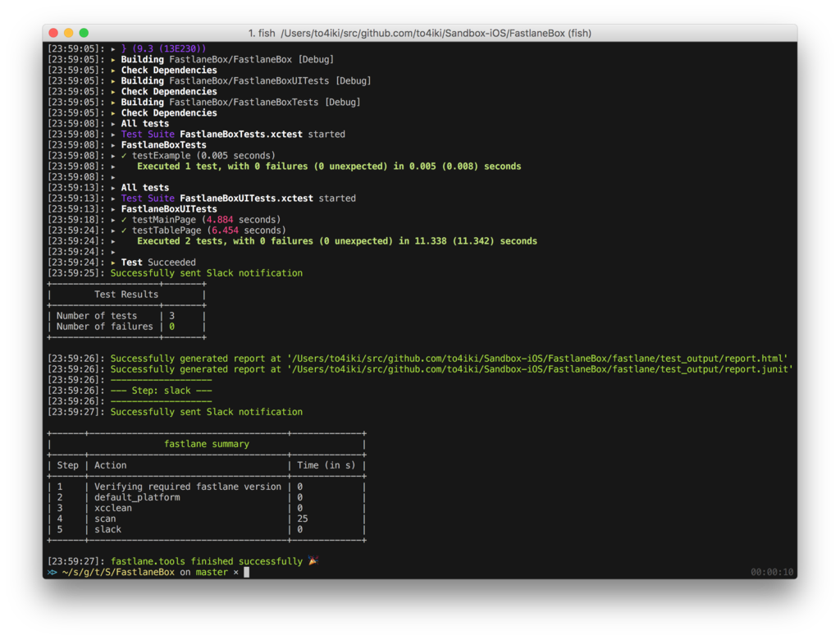Click 'FastlaneBoxUITests.xctest' suite name
The image size is (840, 640).
246,199
